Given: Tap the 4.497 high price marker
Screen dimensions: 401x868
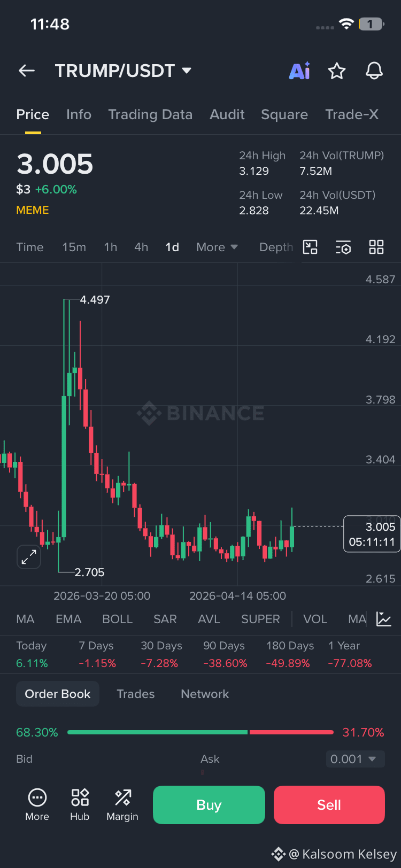Looking at the screenshot, I should point(95,300).
